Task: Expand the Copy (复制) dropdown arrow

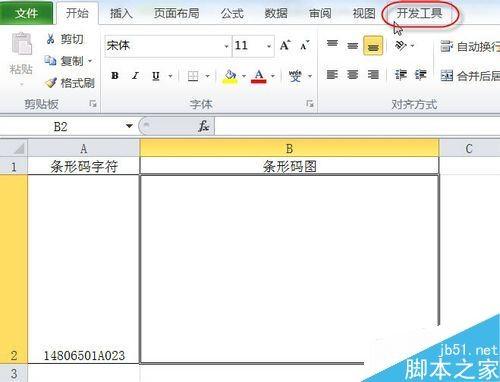Action: pos(90,61)
